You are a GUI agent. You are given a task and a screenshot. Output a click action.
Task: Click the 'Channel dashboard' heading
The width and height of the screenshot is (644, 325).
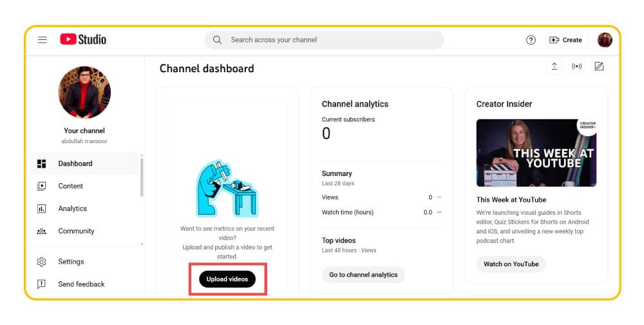207,68
